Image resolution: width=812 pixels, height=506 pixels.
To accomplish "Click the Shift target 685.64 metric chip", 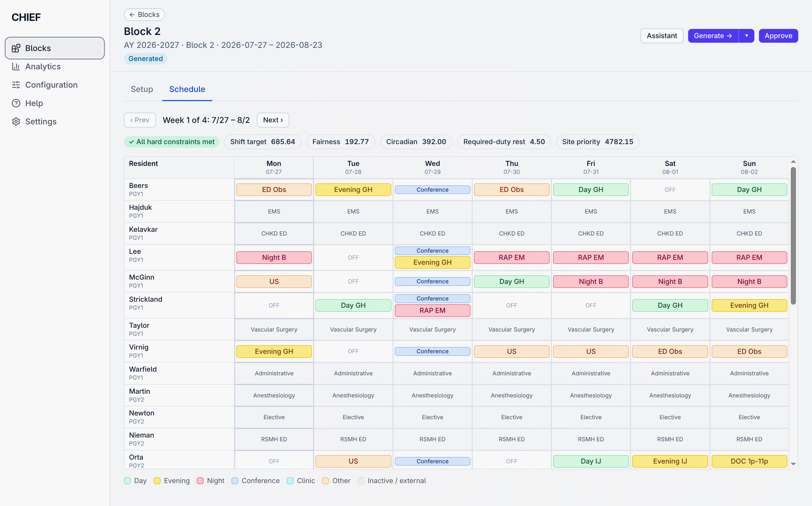I will tap(263, 142).
